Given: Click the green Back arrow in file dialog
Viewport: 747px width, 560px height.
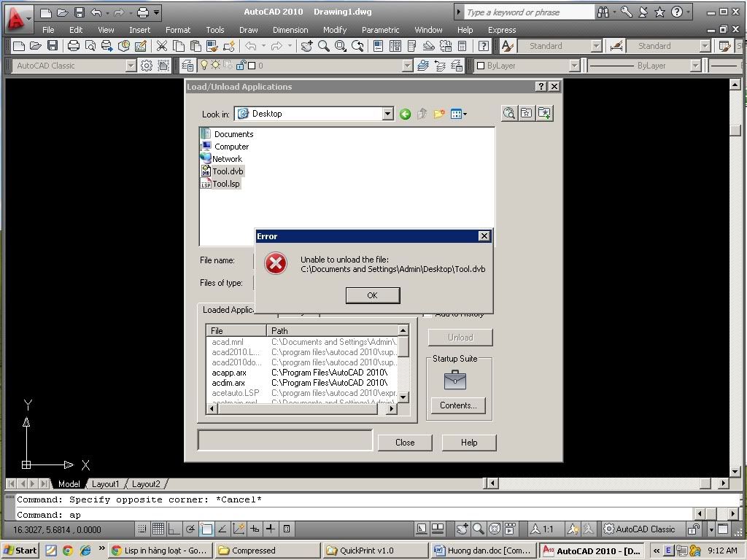Looking at the screenshot, I should click(x=406, y=114).
